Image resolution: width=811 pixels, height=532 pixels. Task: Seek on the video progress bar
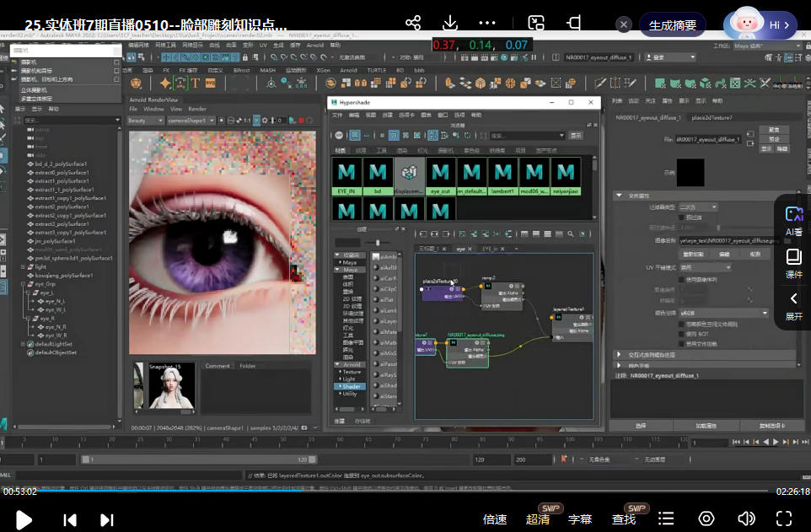pos(405,491)
